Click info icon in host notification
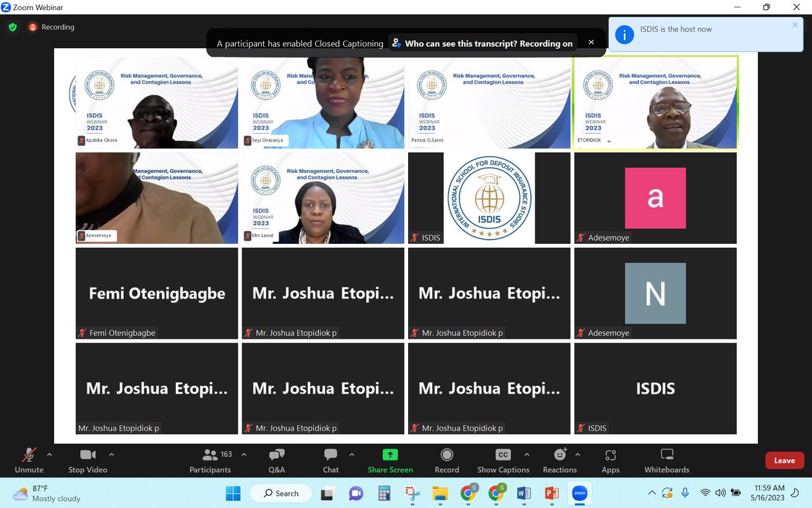This screenshot has width=812, height=508. coord(625,35)
